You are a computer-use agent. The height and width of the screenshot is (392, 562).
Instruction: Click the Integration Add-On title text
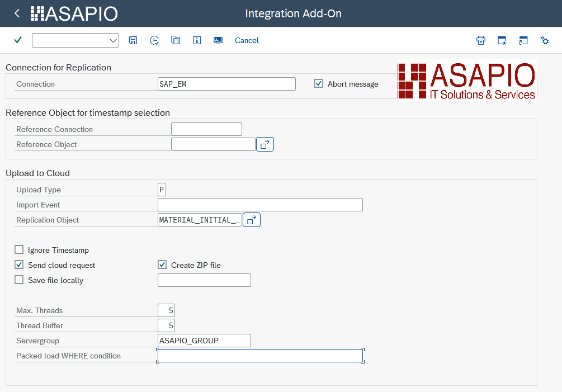pos(293,13)
